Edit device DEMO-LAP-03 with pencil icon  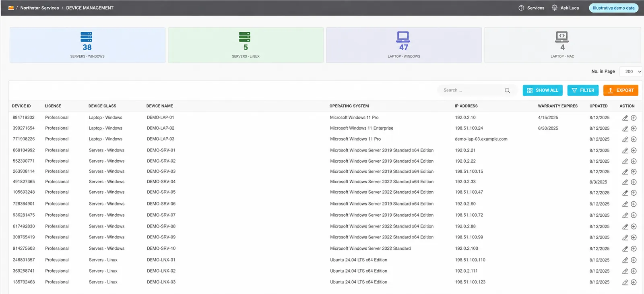625,139
